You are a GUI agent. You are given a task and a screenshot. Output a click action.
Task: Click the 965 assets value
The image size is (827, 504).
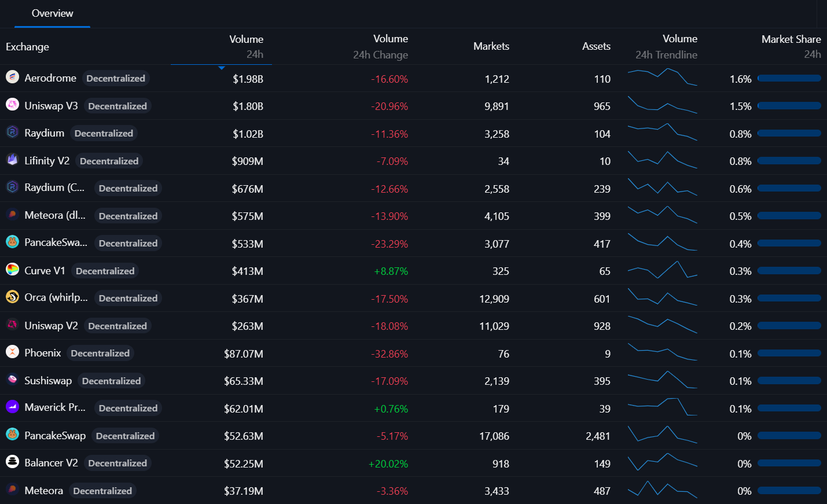pos(602,106)
